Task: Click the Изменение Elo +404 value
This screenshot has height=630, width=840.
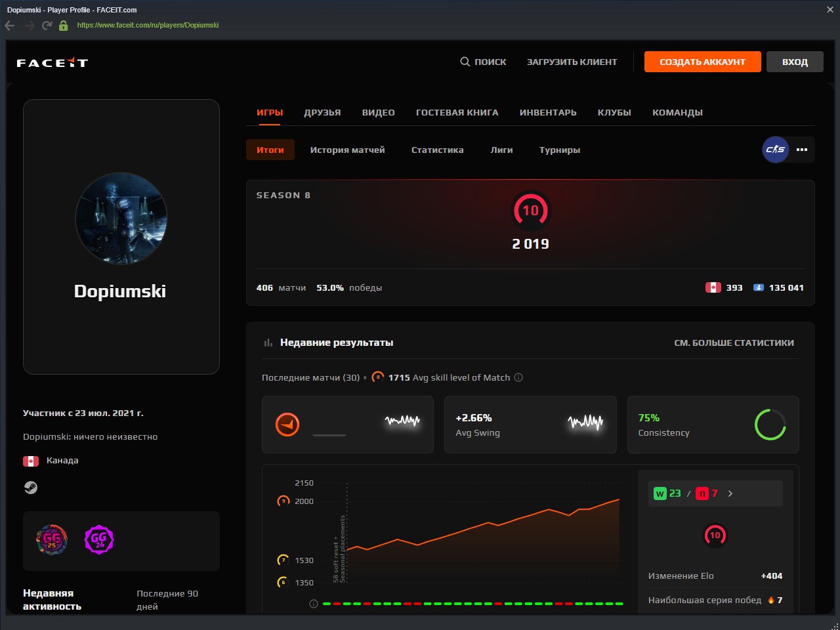Action: (772, 576)
